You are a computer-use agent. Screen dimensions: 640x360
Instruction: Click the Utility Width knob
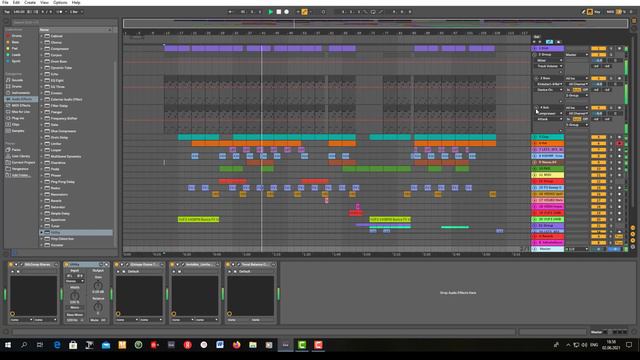coord(75,296)
